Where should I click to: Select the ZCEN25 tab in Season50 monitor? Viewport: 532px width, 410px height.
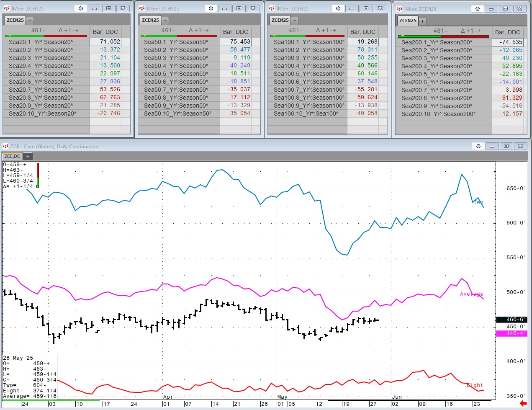tap(150, 20)
